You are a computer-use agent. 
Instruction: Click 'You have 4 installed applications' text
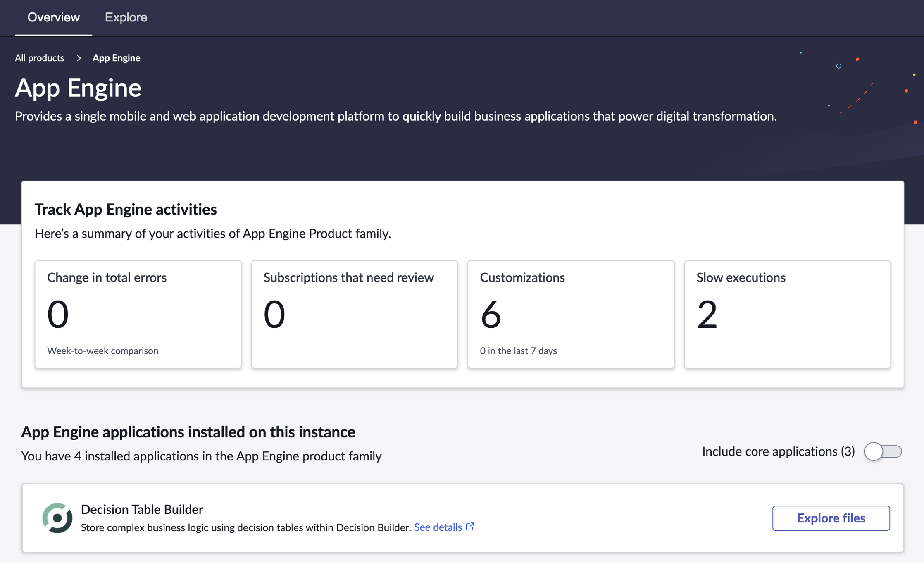(201, 456)
